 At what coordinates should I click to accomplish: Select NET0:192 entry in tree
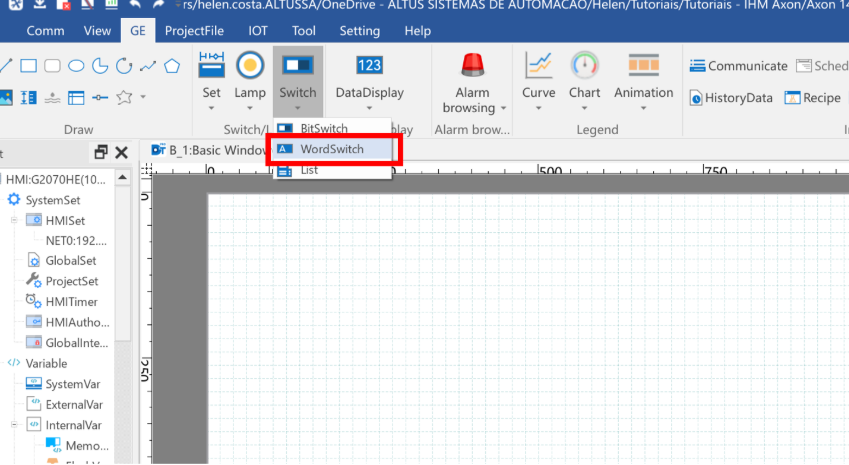76,241
